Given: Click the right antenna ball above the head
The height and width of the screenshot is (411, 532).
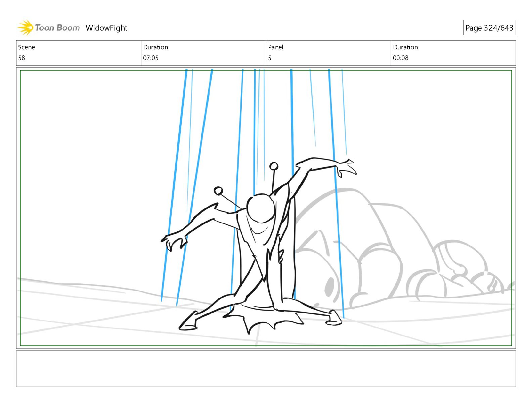Looking at the screenshot, I should point(274,166).
